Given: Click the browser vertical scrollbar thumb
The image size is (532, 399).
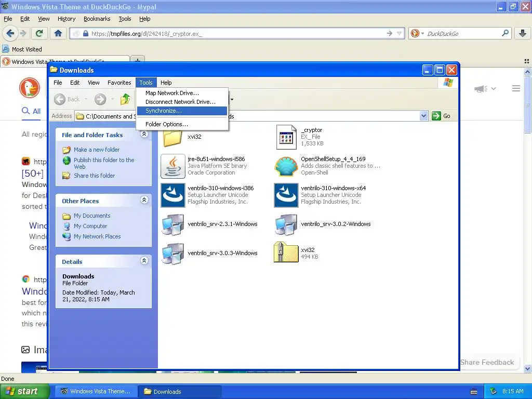Looking at the screenshot, I should (527, 104).
